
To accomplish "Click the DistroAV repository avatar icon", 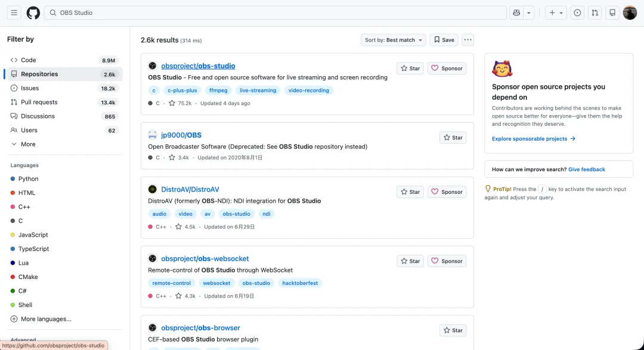I will pos(153,190).
